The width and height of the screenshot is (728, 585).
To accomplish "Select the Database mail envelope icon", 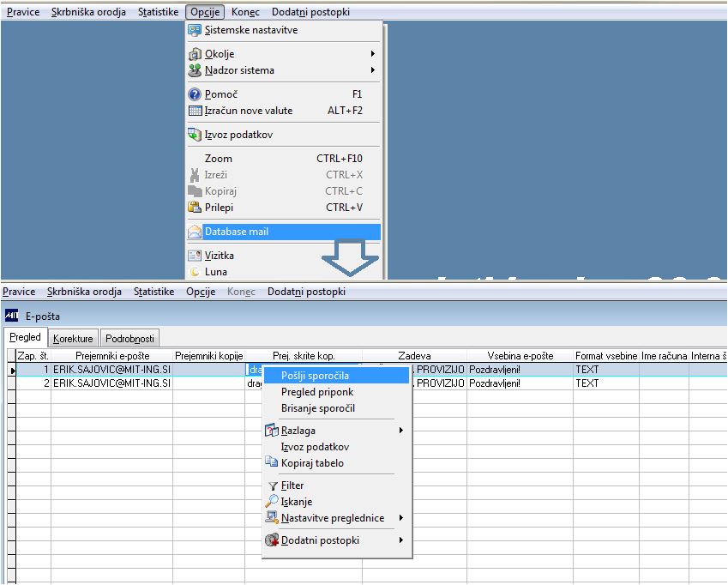I will point(195,232).
